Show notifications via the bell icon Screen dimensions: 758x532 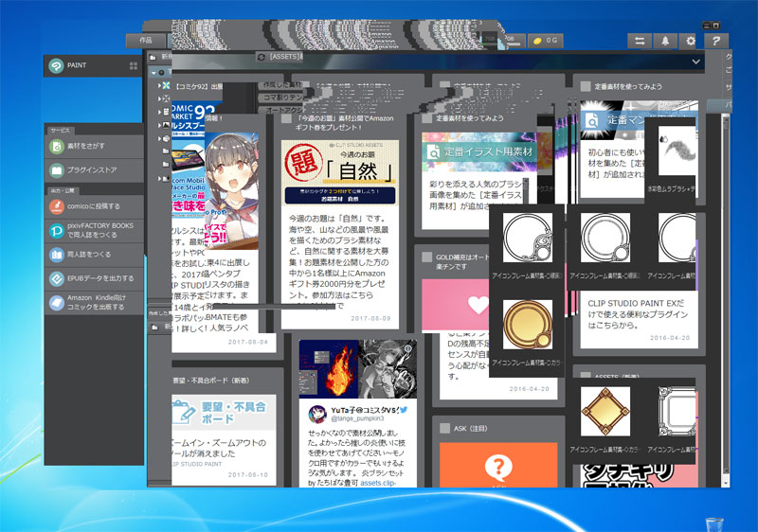point(665,41)
